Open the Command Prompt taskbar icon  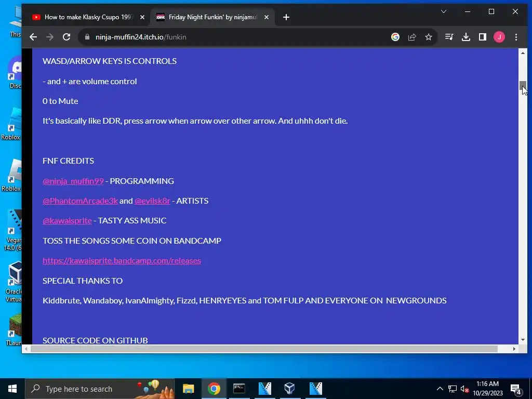pyautogui.click(x=239, y=389)
